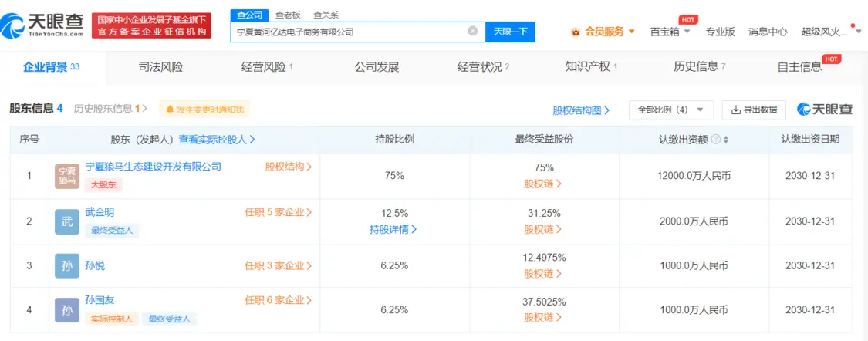Viewport: 868px width, 341px height.
Task: Click the 天眼一下 search button
Action: point(510,32)
